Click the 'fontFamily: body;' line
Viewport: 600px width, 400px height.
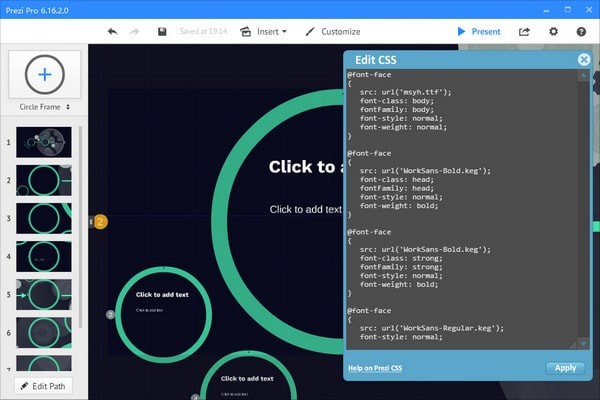[x=396, y=109]
